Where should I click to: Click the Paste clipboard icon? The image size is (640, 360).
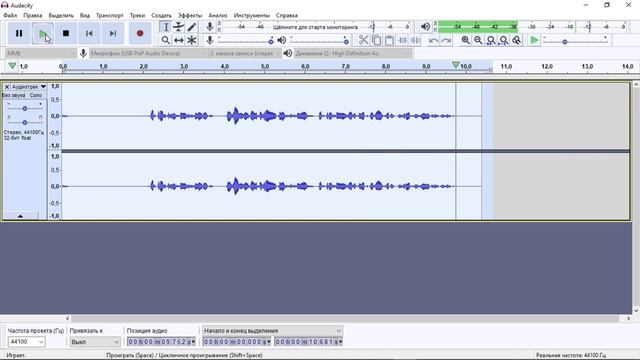[389, 40]
